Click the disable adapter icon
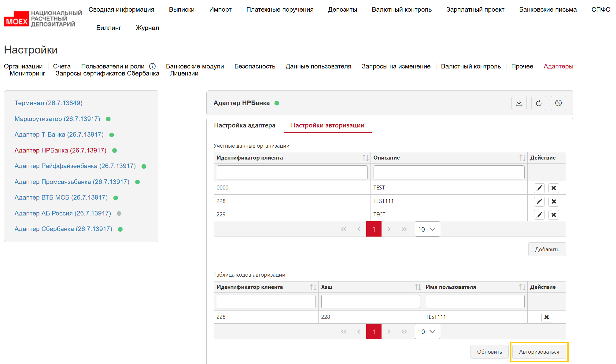This screenshot has height=364, width=616. pos(558,103)
